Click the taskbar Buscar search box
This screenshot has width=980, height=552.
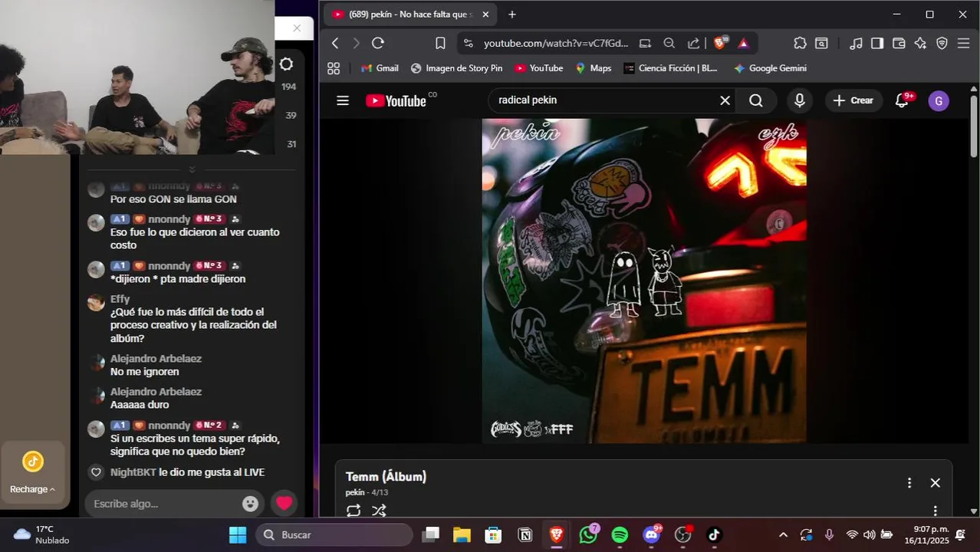click(x=334, y=534)
